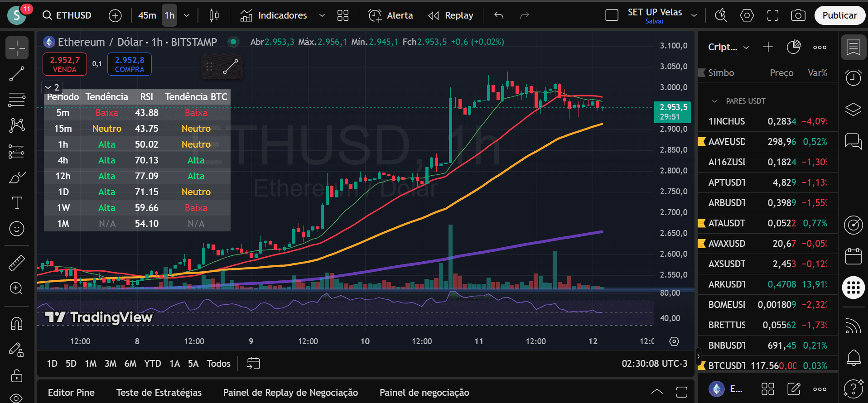Select the 1h timeframe button
868x403 pixels.
click(169, 15)
